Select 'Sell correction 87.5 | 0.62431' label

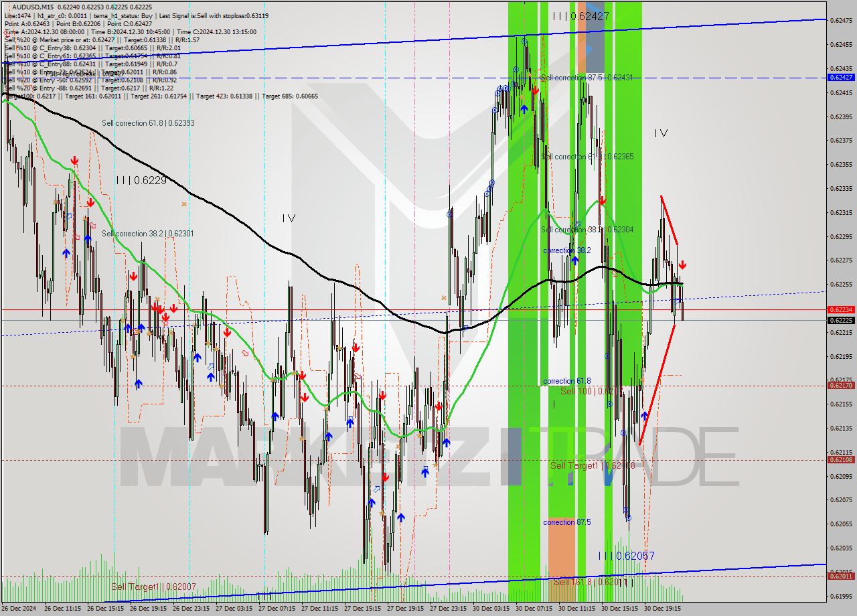coord(587,78)
